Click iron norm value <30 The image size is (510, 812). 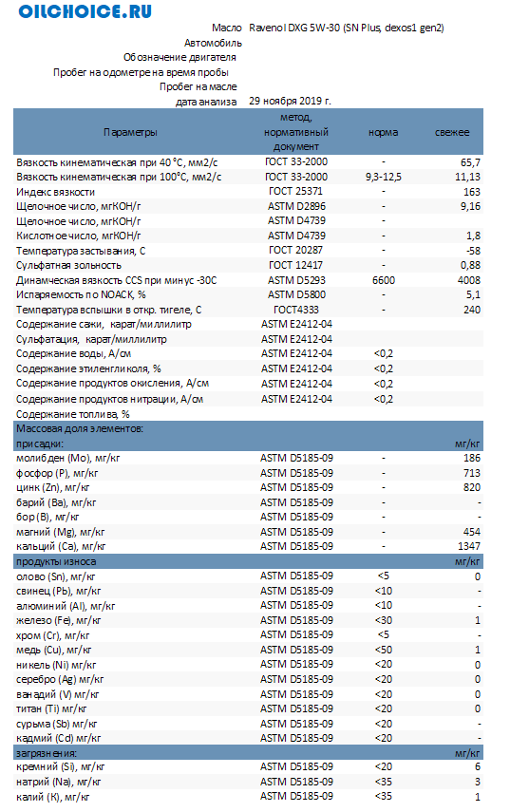pos(384,621)
